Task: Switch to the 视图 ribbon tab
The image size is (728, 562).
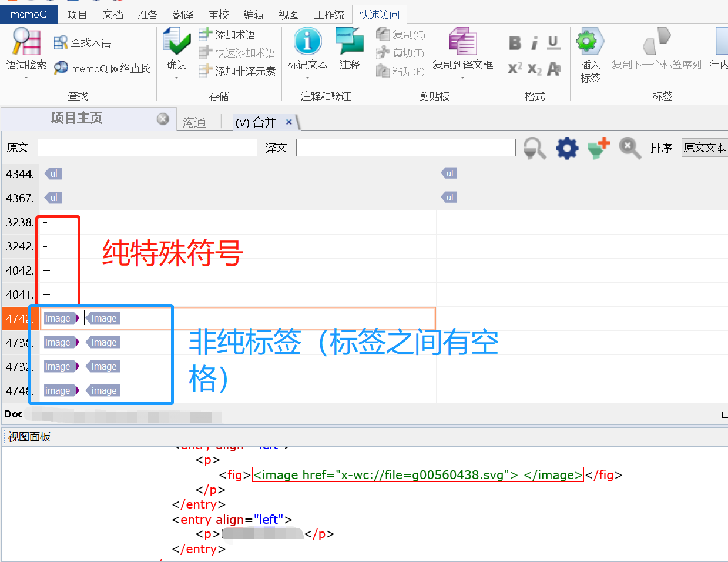Action: click(x=288, y=15)
